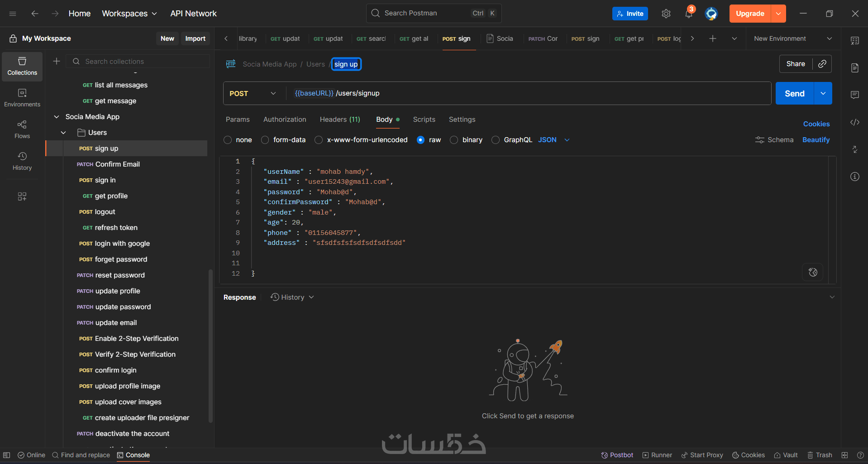Open the code snippet icon
Viewport: 868px width, 464px height.
pyautogui.click(x=855, y=122)
